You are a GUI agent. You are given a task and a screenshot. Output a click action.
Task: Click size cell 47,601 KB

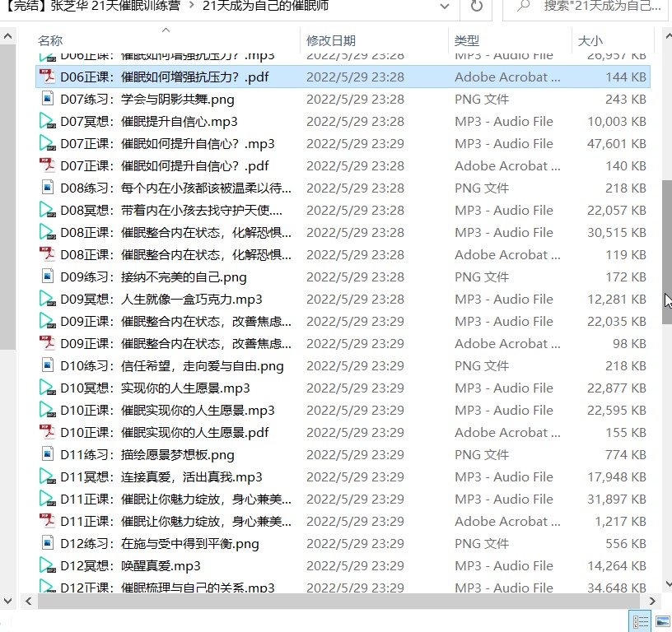616,143
